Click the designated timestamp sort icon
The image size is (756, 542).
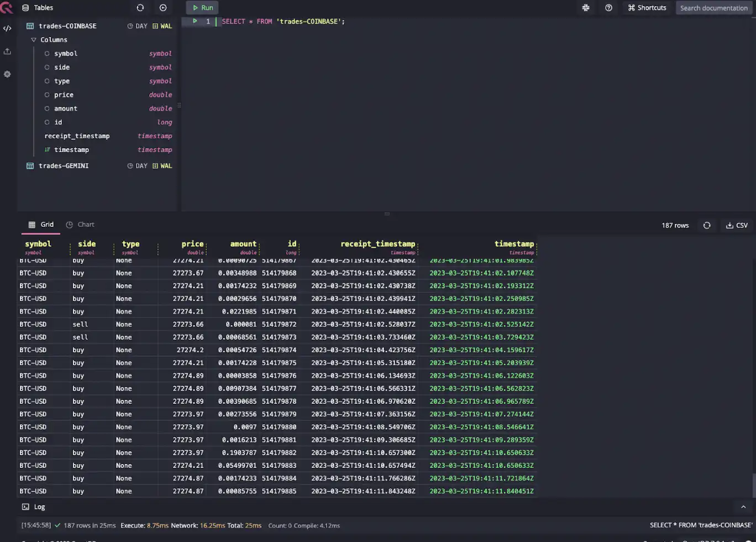click(47, 150)
